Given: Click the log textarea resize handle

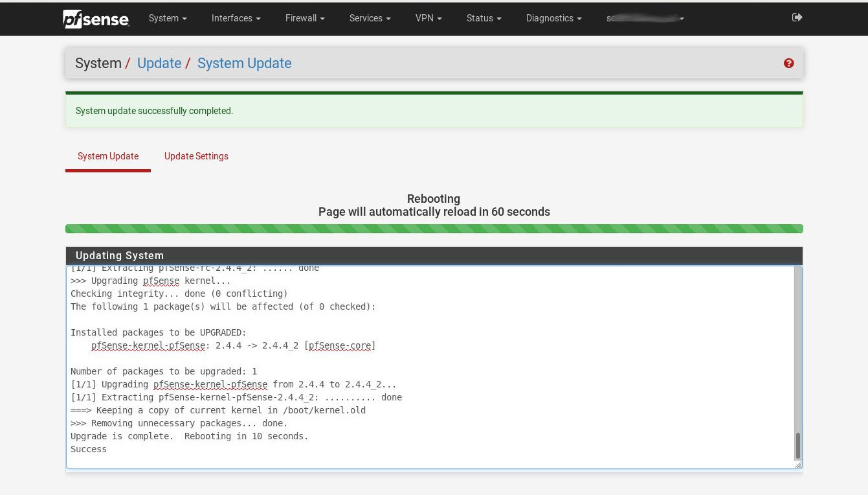Looking at the screenshot, I should coord(797,464).
